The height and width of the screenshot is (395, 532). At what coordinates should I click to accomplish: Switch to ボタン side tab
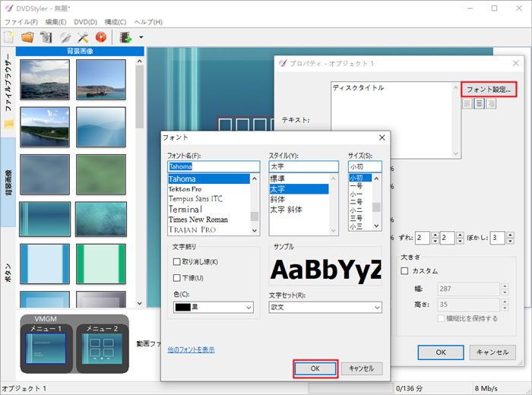8,273
